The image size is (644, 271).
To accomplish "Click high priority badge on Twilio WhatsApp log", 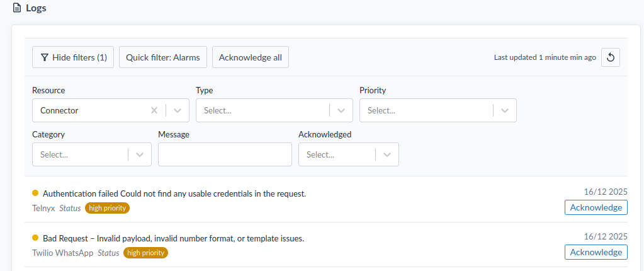I will click(145, 253).
